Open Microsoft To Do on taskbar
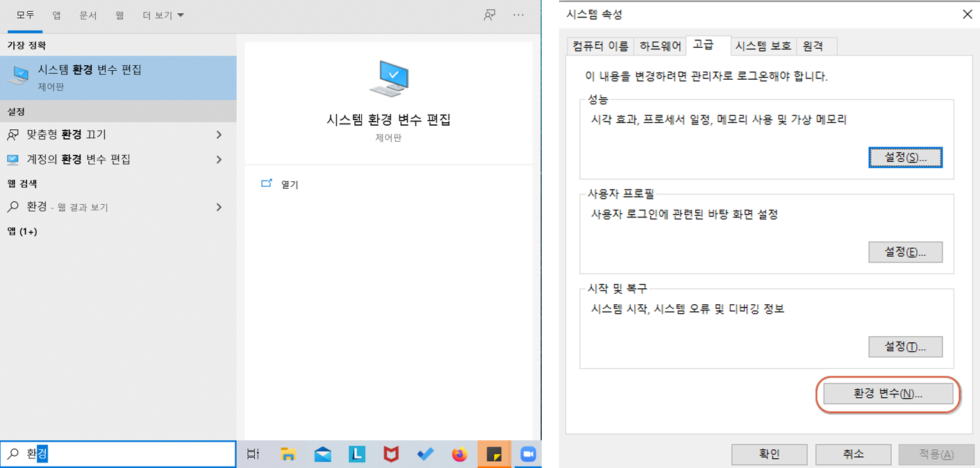Screen dimensions: 980x468 coord(425,454)
